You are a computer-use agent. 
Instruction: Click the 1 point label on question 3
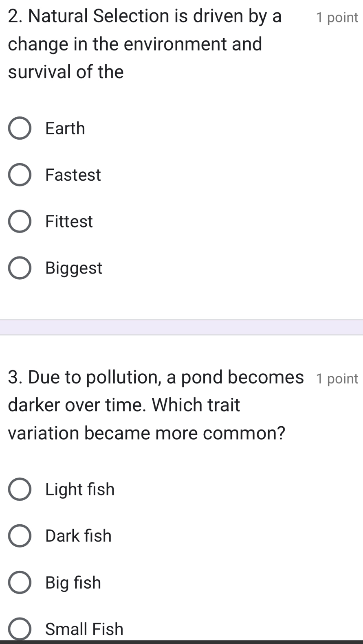click(x=338, y=378)
